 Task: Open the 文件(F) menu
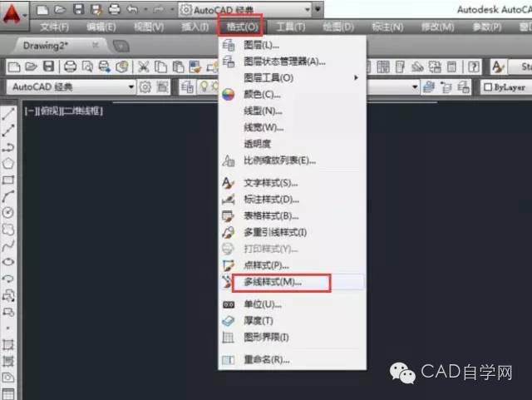pos(54,27)
